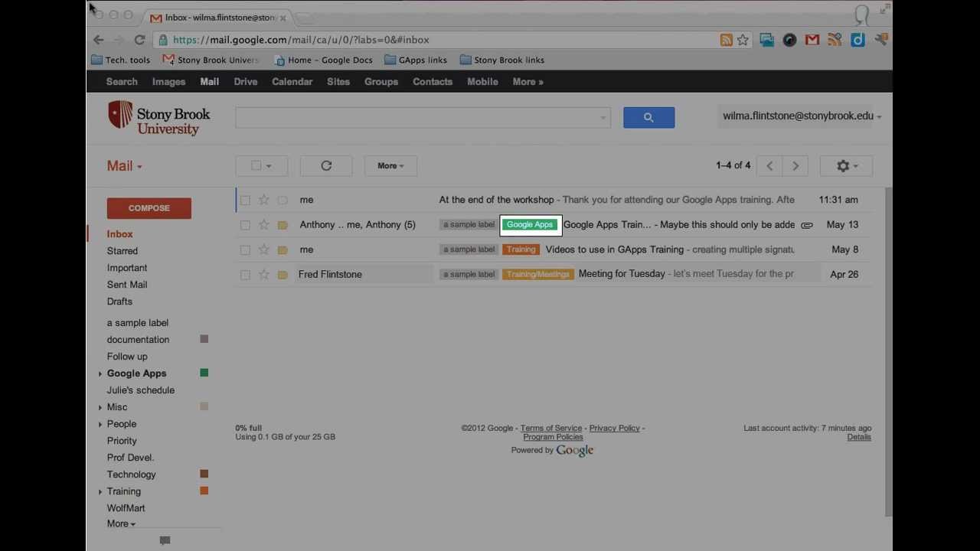Click the orange RSS feed icon in the address bar

[x=726, y=40]
